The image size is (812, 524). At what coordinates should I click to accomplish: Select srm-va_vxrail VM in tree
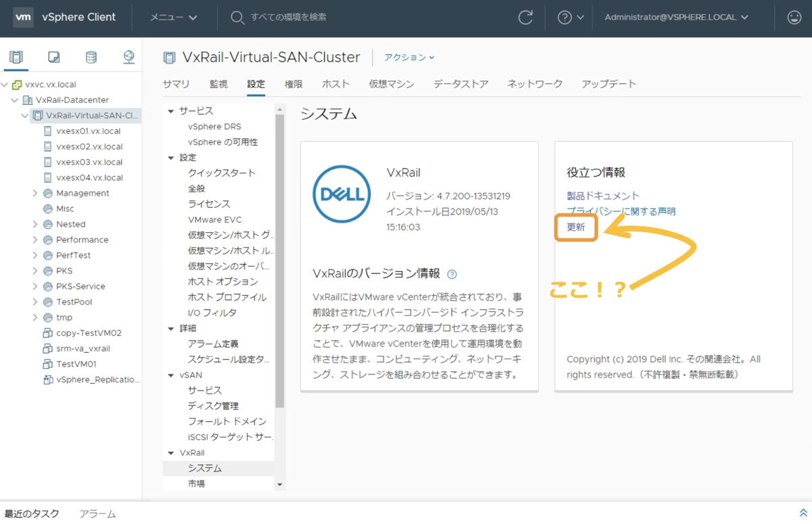(83, 349)
